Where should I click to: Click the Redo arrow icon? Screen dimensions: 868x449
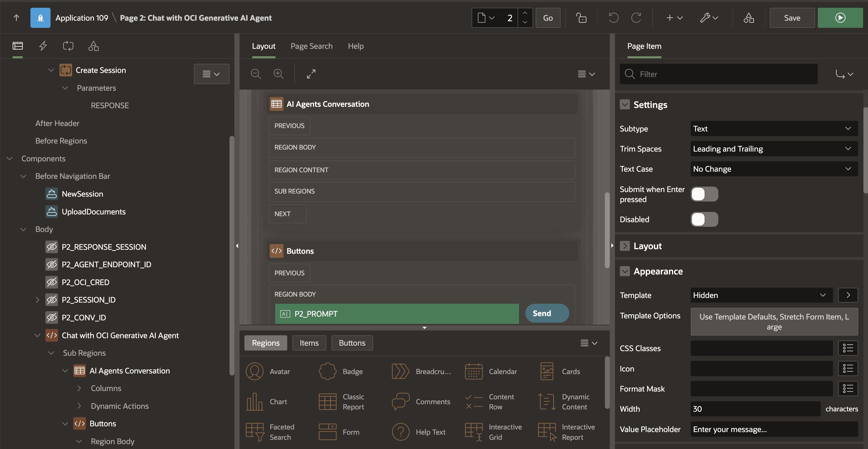tap(636, 18)
